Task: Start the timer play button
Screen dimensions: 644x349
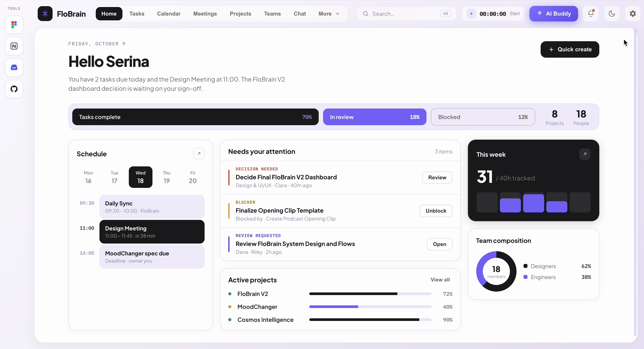Action: click(x=471, y=14)
